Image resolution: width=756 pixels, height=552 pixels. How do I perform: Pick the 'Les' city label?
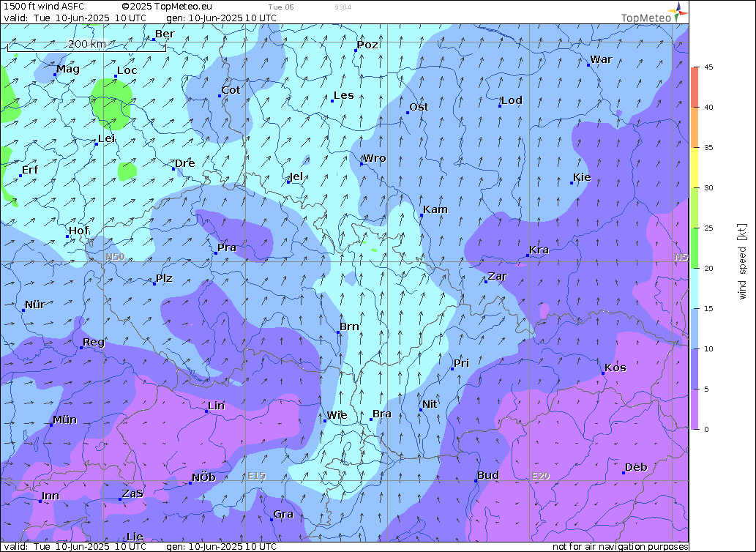tap(344, 95)
